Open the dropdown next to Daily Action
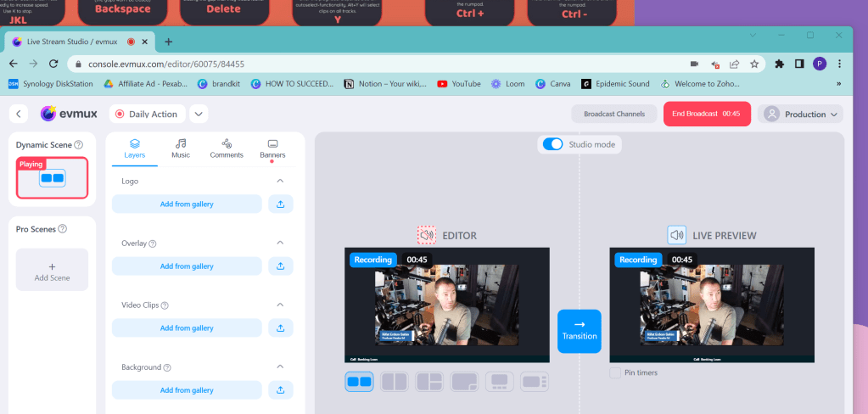The height and width of the screenshot is (414, 868). [199, 114]
